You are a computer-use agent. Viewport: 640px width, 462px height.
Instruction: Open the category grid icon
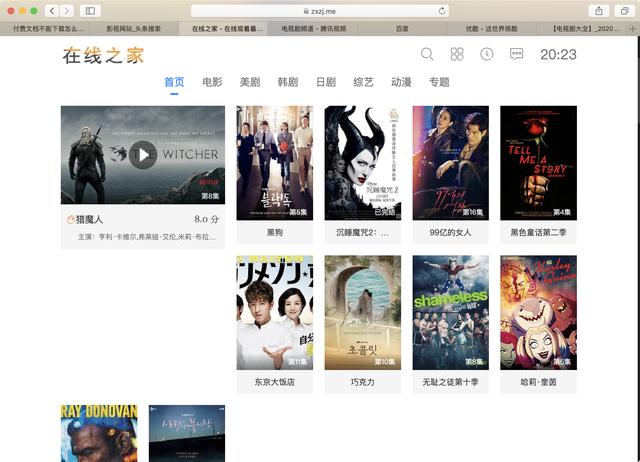(x=457, y=54)
